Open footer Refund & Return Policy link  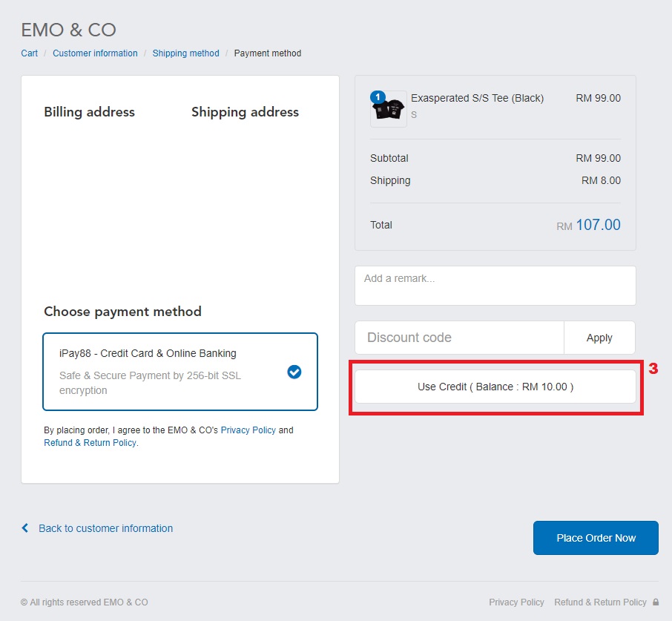point(600,602)
